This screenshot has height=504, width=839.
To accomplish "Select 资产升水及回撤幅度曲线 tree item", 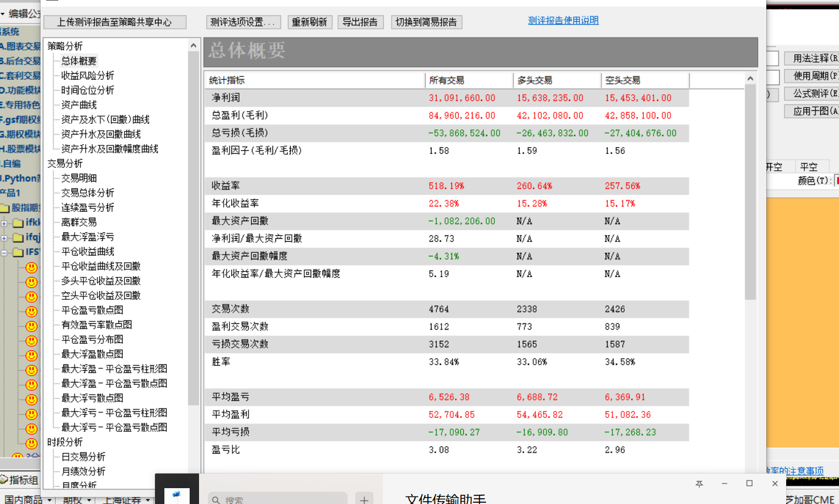I will point(110,149).
